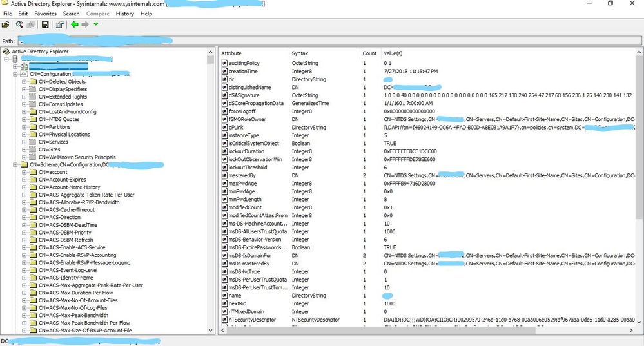Click the attribute icon beside instanceType

tap(225, 135)
